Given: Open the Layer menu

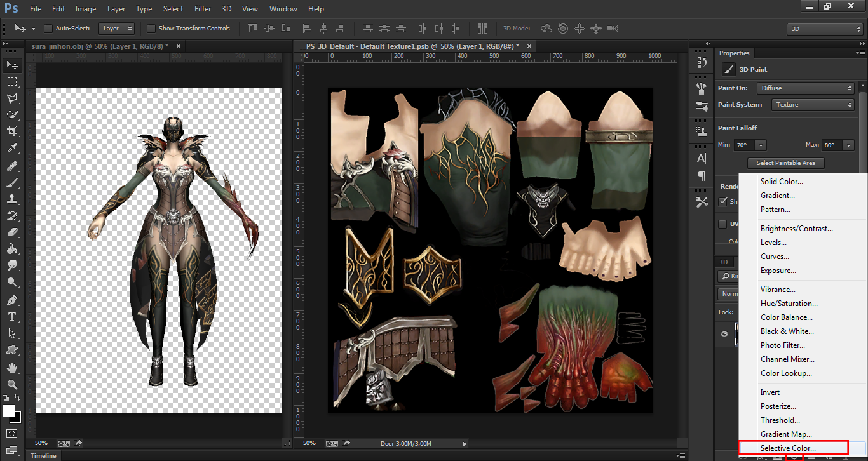Looking at the screenshot, I should [x=116, y=9].
